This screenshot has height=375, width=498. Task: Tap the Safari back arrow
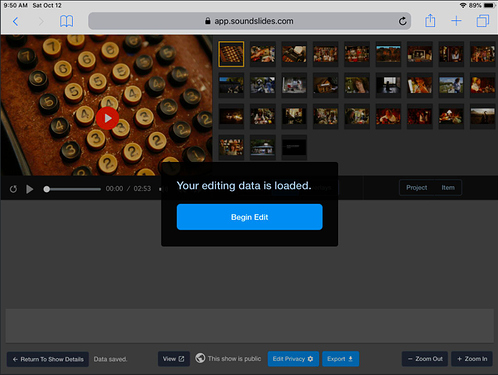click(x=15, y=22)
